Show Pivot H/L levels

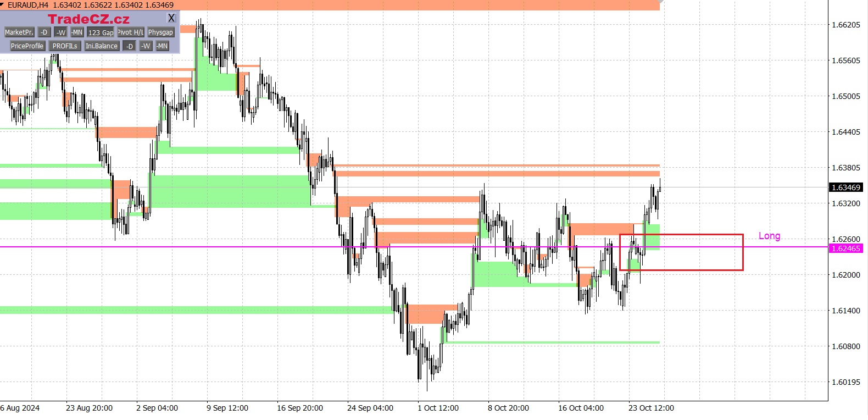pos(130,32)
